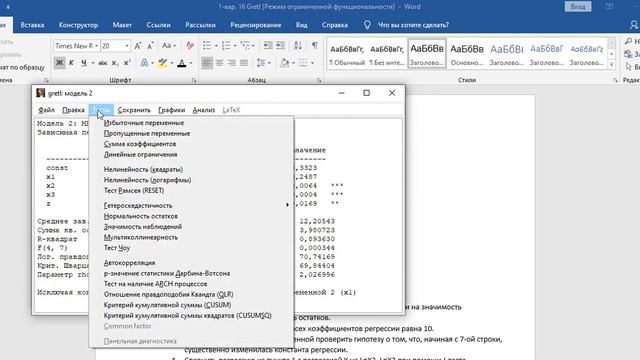Decrease paragraph indent
The width and height of the screenshot is (640, 360).
(x=268, y=45)
